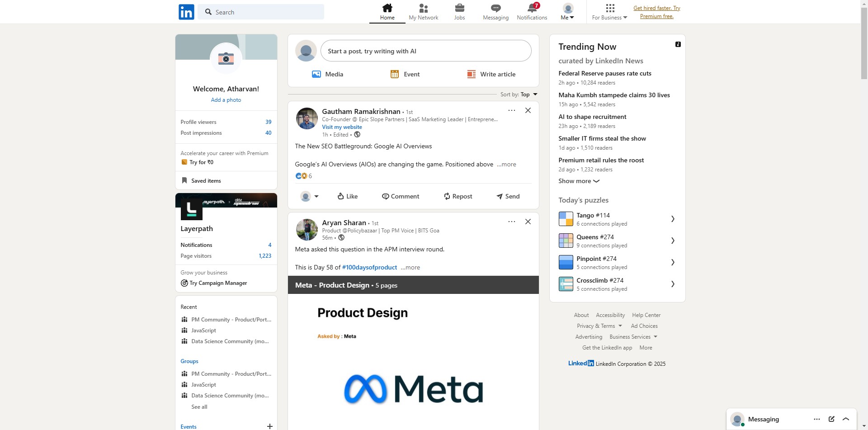This screenshot has width=868, height=430.
Task: Open options menu on Aryan Sharan's post
Action: pyautogui.click(x=511, y=222)
